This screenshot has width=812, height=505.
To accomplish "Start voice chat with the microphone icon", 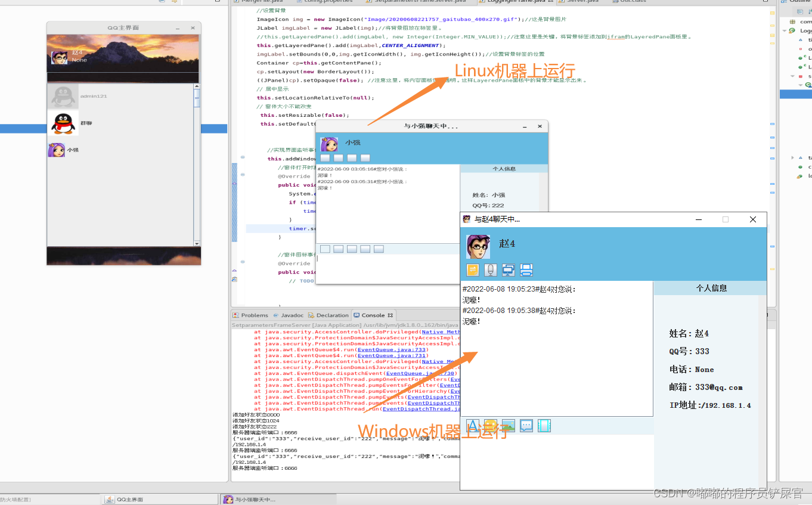I will point(491,270).
